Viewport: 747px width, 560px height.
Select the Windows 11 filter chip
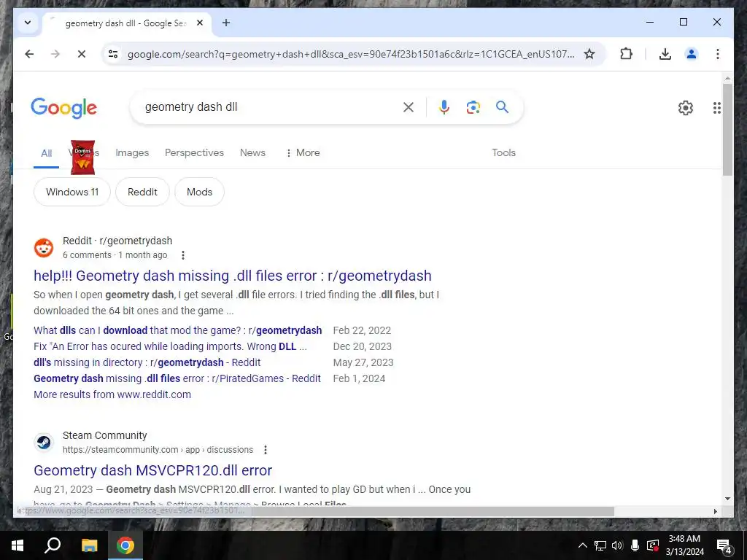[72, 192]
